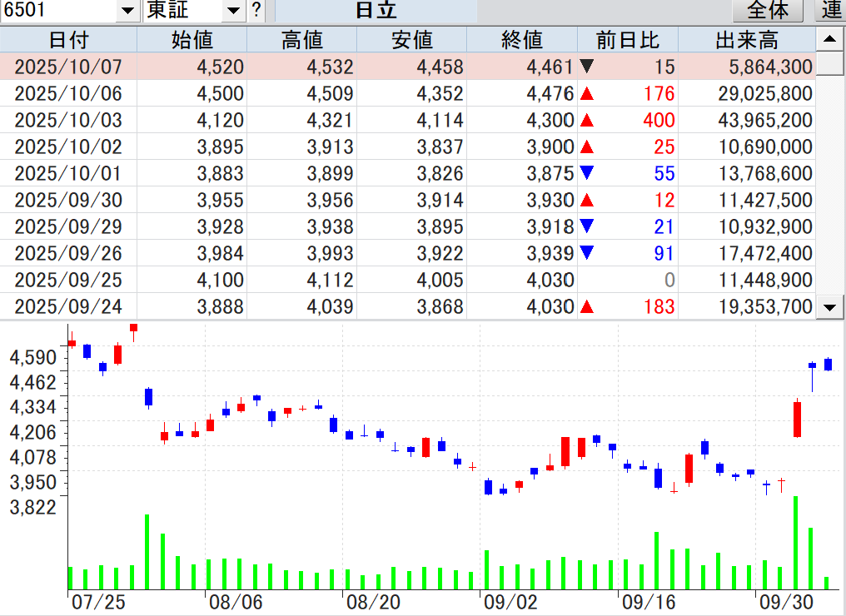Click the scroll down arrow of the price table
The width and height of the screenshot is (846, 616).
(829, 307)
